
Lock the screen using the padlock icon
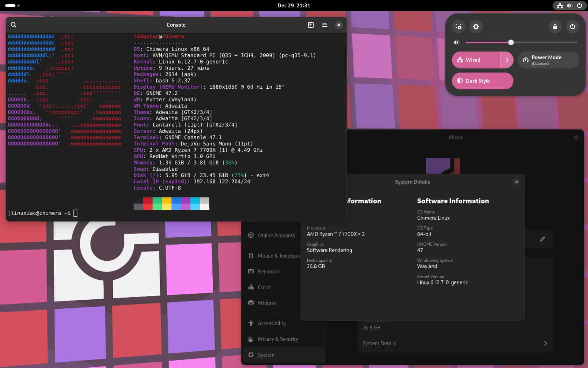coord(555,27)
